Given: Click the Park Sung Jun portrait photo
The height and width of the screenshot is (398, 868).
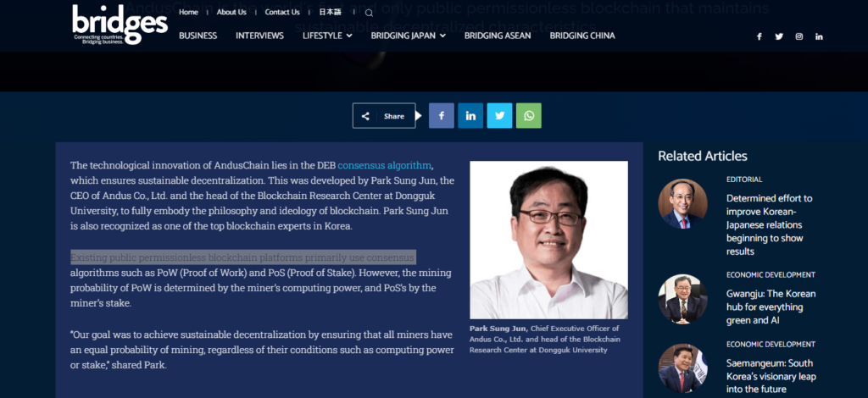Looking at the screenshot, I should (548, 240).
